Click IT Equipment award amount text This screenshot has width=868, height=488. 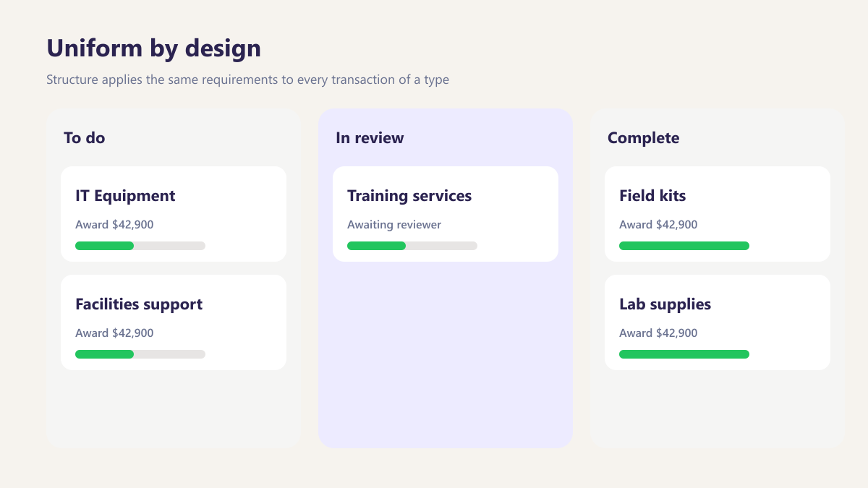pos(114,225)
